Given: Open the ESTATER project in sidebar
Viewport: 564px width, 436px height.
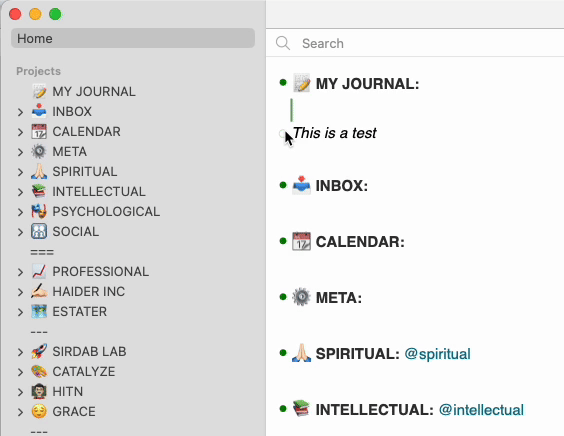Looking at the screenshot, I should pos(80,312).
